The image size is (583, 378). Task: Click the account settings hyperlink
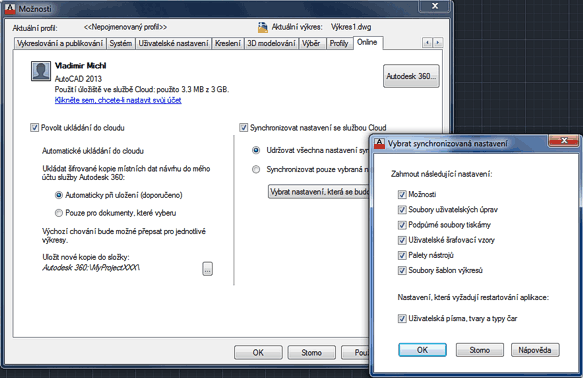(x=118, y=100)
